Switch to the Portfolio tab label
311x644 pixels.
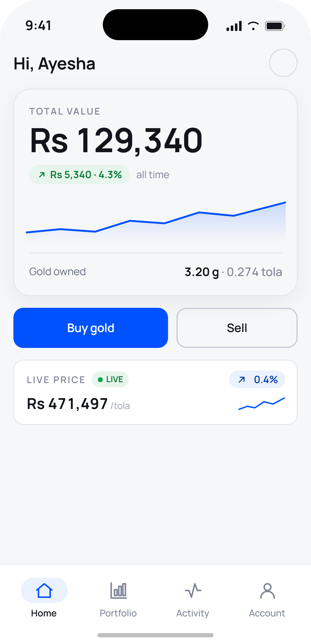[x=118, y=613]
